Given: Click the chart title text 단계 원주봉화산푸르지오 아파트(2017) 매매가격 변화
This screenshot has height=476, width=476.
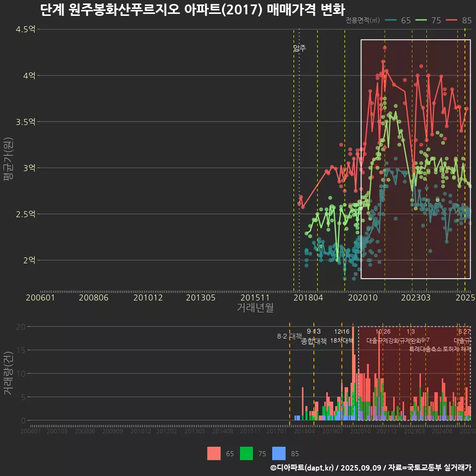Looking at the screenshot, I should (x=192, y=10).
